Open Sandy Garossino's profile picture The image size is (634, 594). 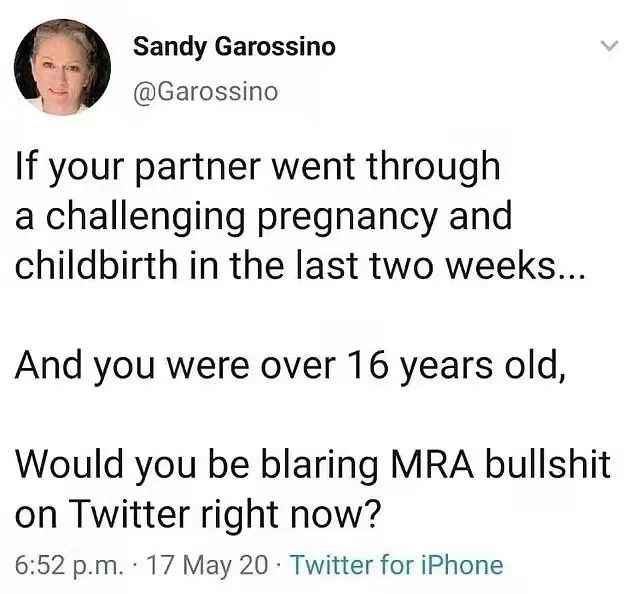[62, 68]
